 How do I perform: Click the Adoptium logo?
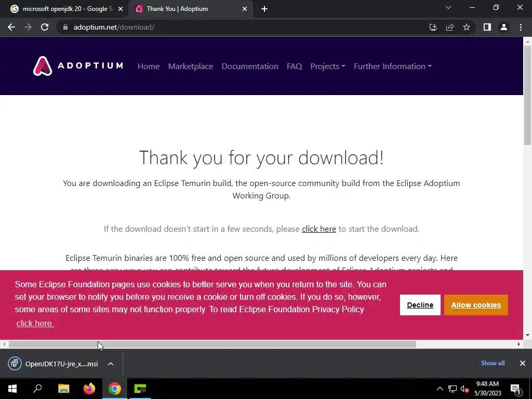[x=78, y=66]
